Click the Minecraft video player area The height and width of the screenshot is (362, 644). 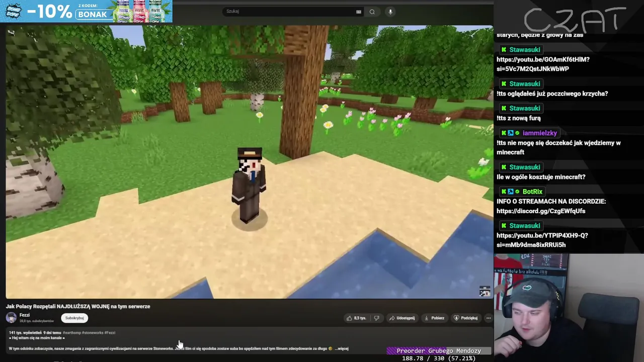pos(250,162)
